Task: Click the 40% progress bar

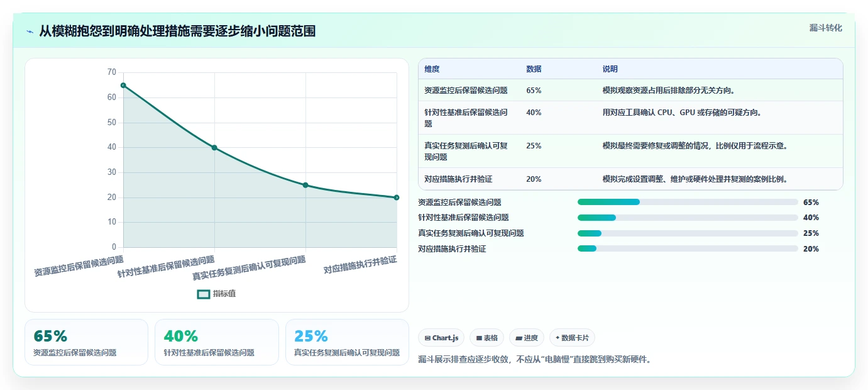Action: [688, 218]
